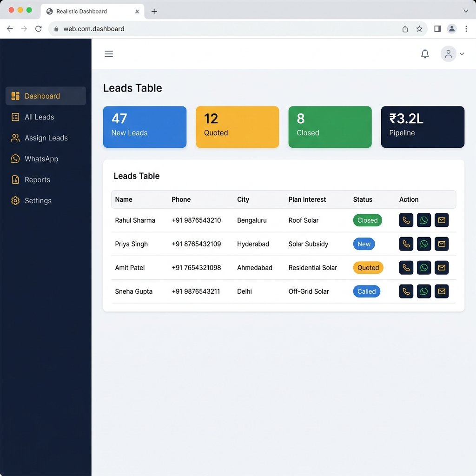Toggle the sidebar with the hamburger menu
Viewport: 476px width, 476px height.
(x=109, y=54)
